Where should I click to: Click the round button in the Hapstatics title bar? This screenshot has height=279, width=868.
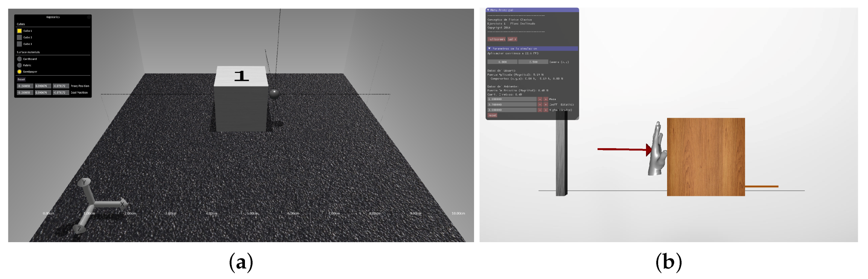tap(89, 17)
